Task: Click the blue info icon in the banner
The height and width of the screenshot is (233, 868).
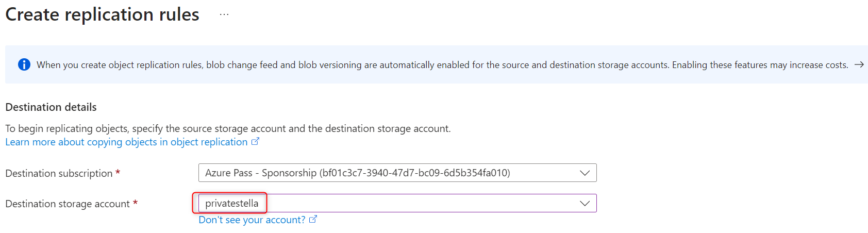Action: tap(24, 64)
